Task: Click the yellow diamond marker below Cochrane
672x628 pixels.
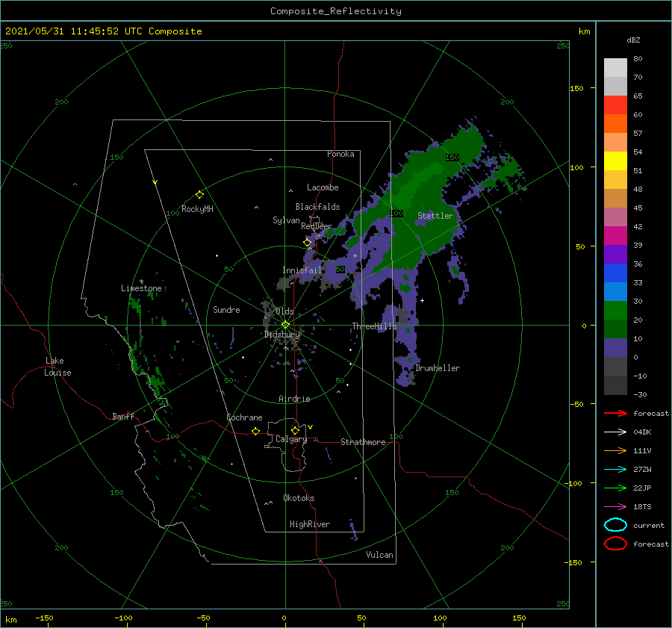Action: point(255,431)
